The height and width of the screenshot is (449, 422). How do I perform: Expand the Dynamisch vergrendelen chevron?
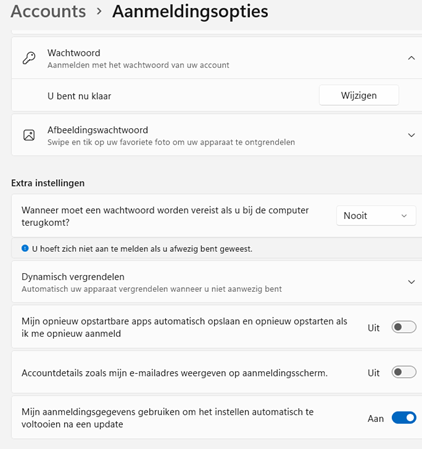click(x=411, y=282)
